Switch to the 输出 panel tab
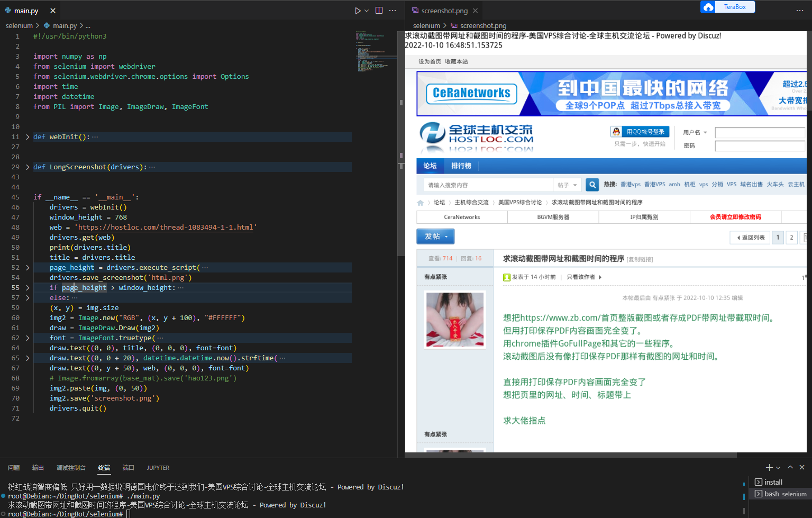Image resolution: width=812 pixels, height=518 pixels. (x=38, y=468)
